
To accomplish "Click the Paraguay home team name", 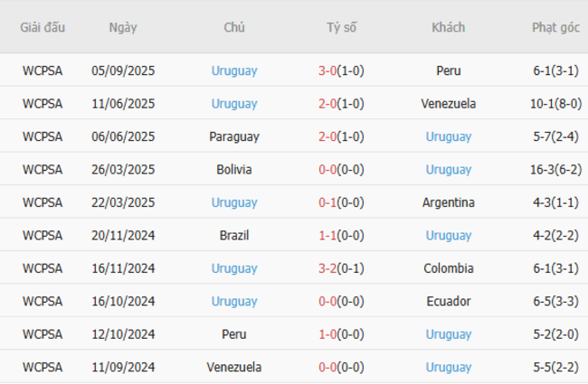I will tap(234, 136).
